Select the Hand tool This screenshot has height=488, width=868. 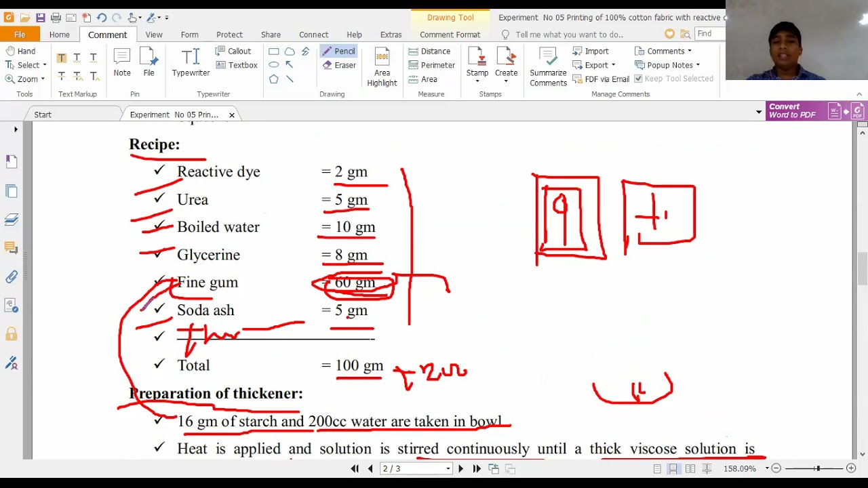click(20, 52)
